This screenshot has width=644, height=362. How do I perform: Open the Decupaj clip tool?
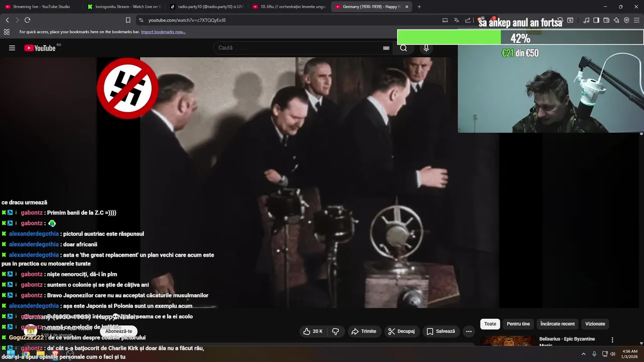402,331
